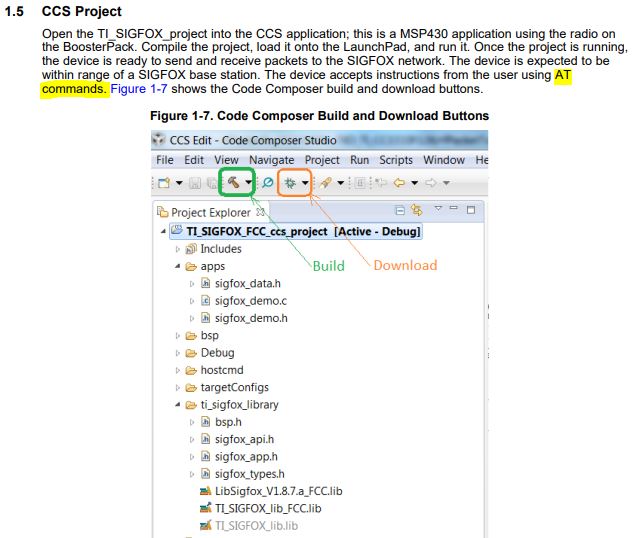Click the grey Forward navigation arrow
The height and width of the screenshot is (538, 633).
[x=431, y=183]
